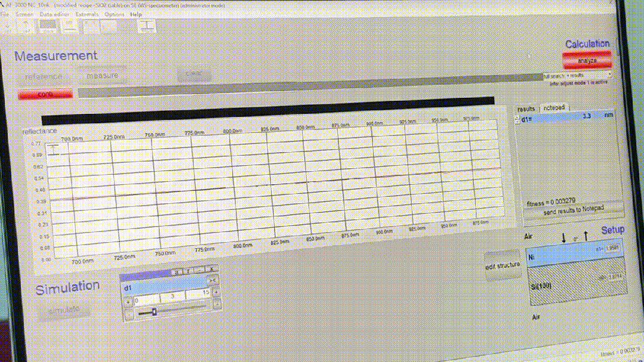Screen dimensions: 644x362
Task: Click the red analyze button
Action: pos(587,60)
